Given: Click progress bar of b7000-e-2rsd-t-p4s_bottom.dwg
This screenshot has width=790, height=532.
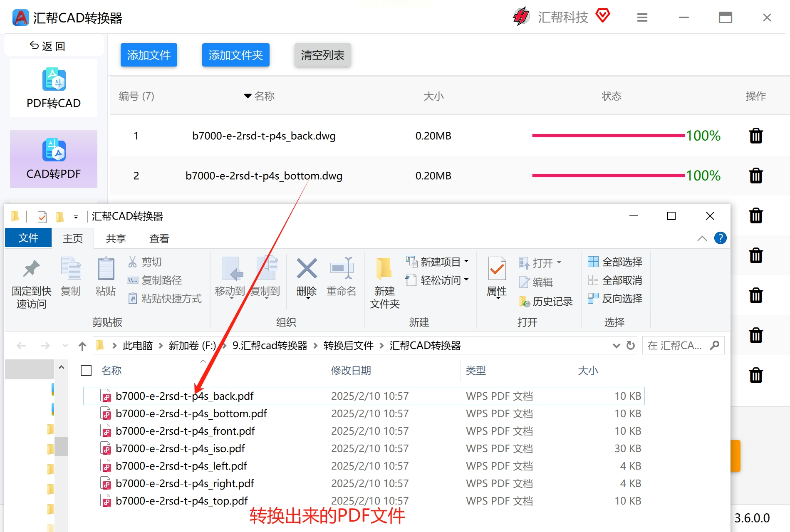Looking at the screenshot, I should [x=608, y=176].
